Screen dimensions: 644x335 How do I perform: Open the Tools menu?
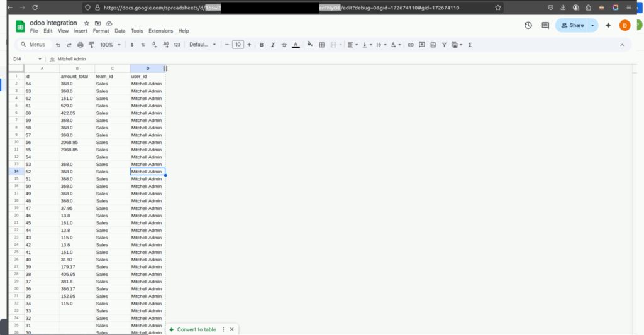(136, 31)
